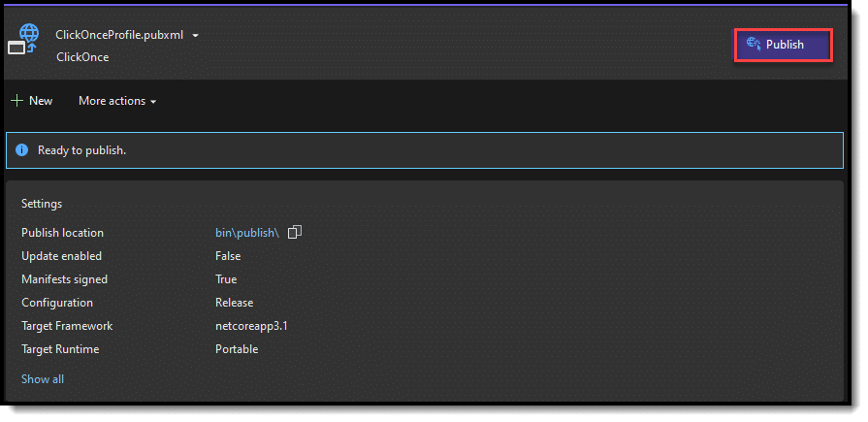This screenshot has width=868, height=422.
Task: Click the Target Framework label
Action: (x=67, y=326)
